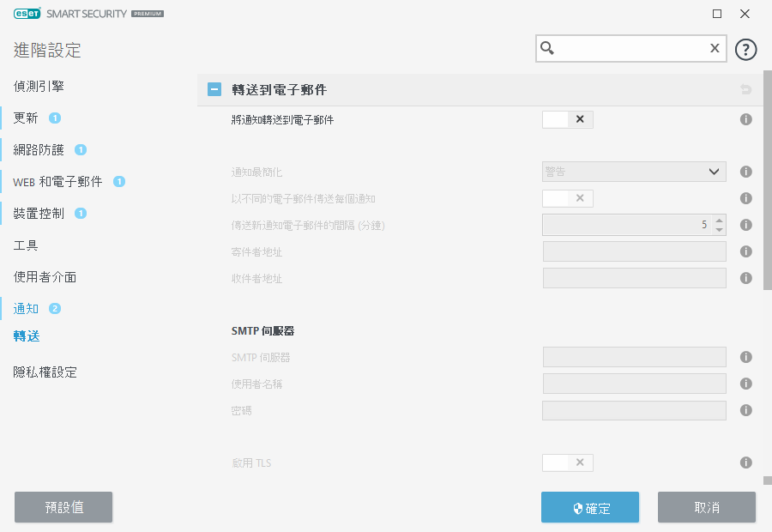Turn on 啟用 TLS toggle
This screenshot has height=532, width=772.
(x=567, y=463)
